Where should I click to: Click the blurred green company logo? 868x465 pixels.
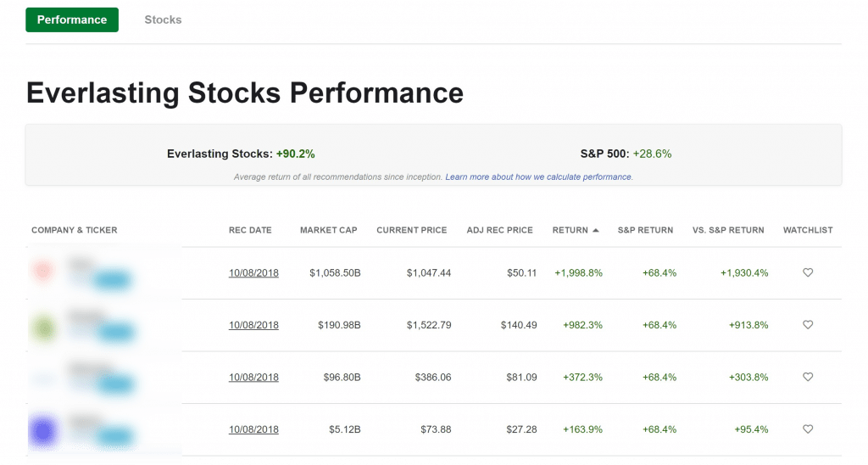point(44,328)
